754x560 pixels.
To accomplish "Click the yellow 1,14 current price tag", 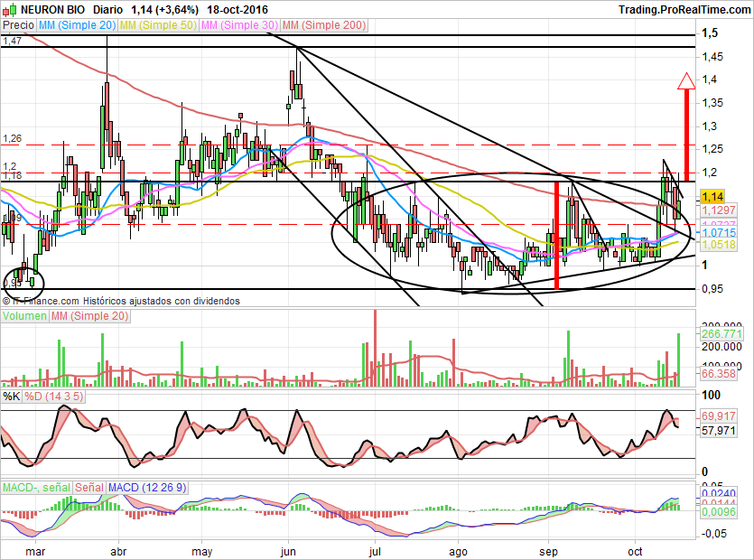I will click(713, 196).
